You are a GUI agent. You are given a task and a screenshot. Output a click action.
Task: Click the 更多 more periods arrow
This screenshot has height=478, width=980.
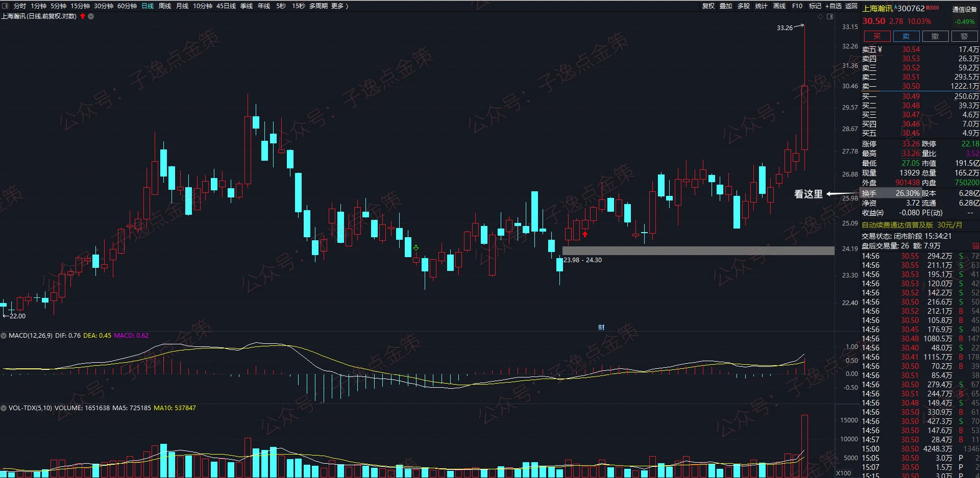[340, 6]
